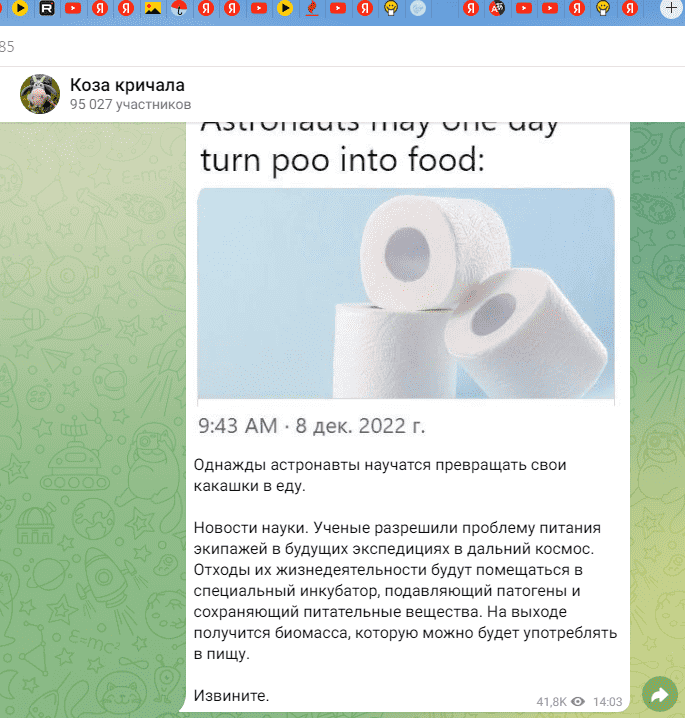
Task: Click the 14:03 post timestamp
Action: click(x=608, y=702)
